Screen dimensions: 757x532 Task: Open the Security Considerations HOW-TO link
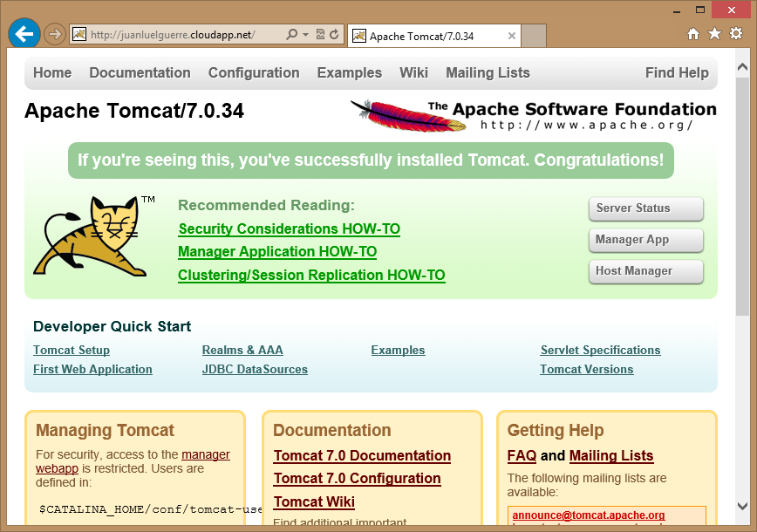[x=289, y=229]
